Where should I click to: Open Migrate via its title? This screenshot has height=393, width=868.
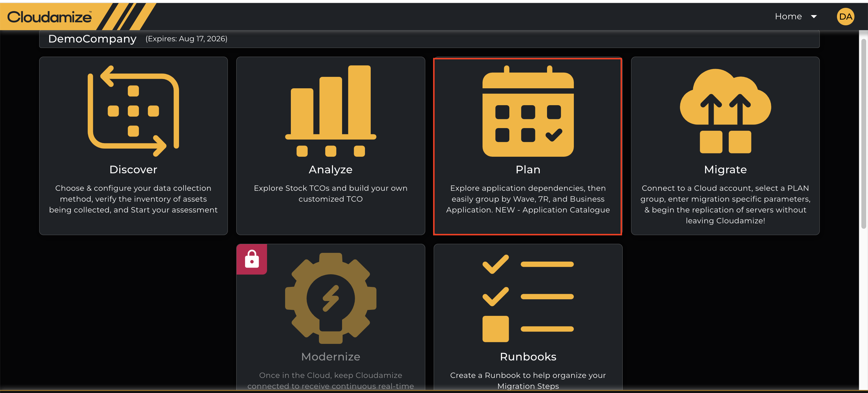tap(725, 170)
